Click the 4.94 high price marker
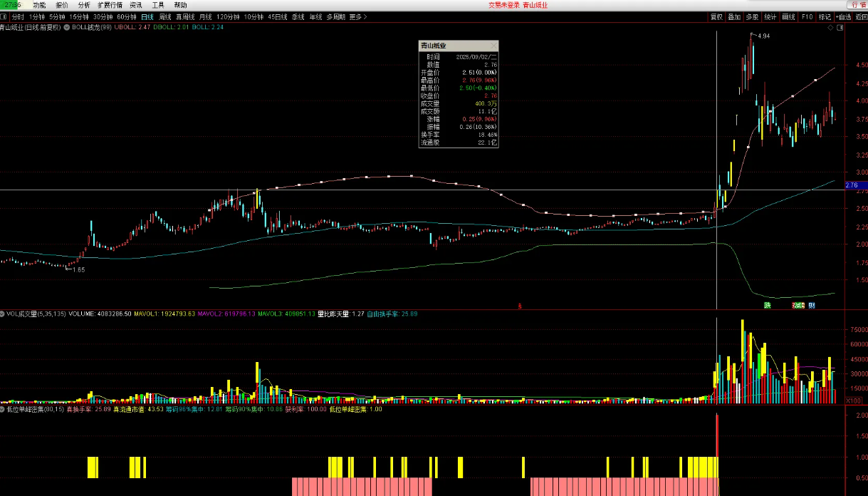 763,36
